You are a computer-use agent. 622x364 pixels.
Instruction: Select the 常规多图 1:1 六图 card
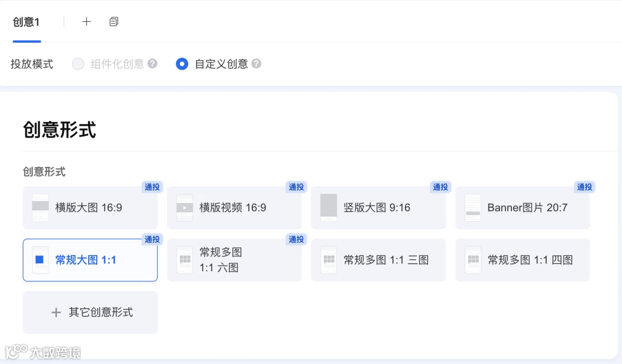coord(234,260)
